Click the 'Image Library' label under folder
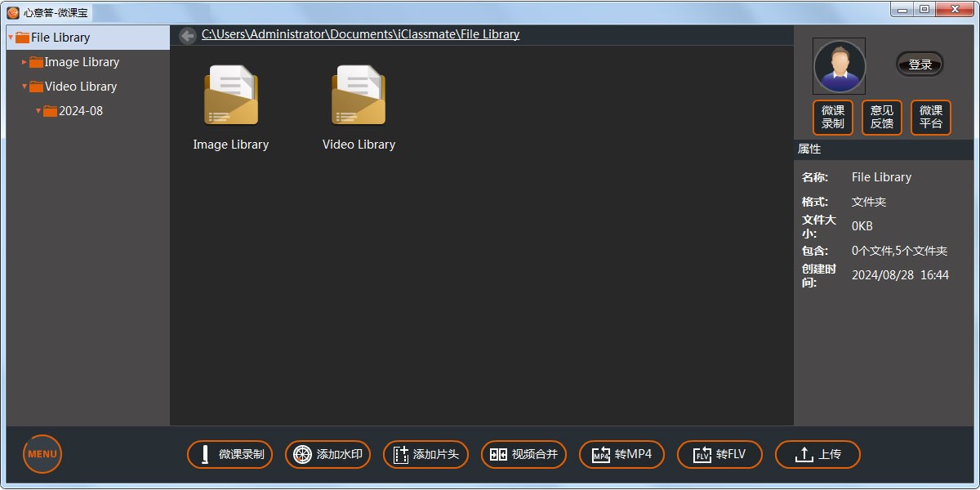This screenshot has width=980, height=490. tap(231, 145)
